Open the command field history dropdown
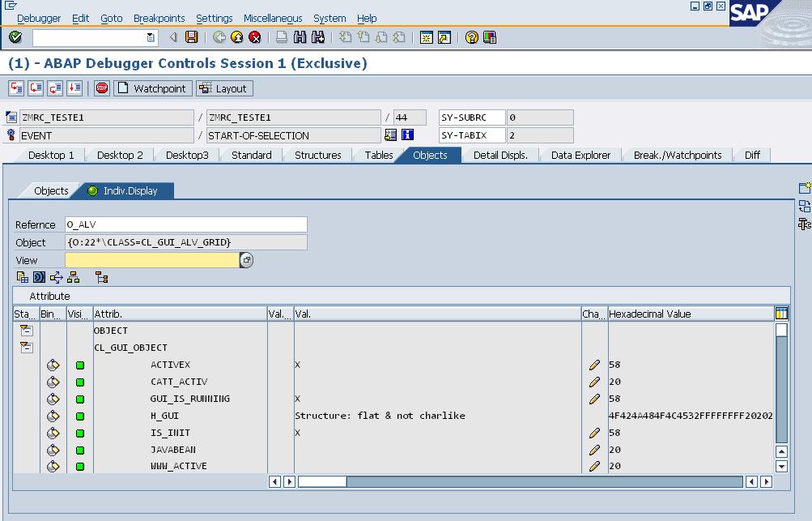 (151, 37)
